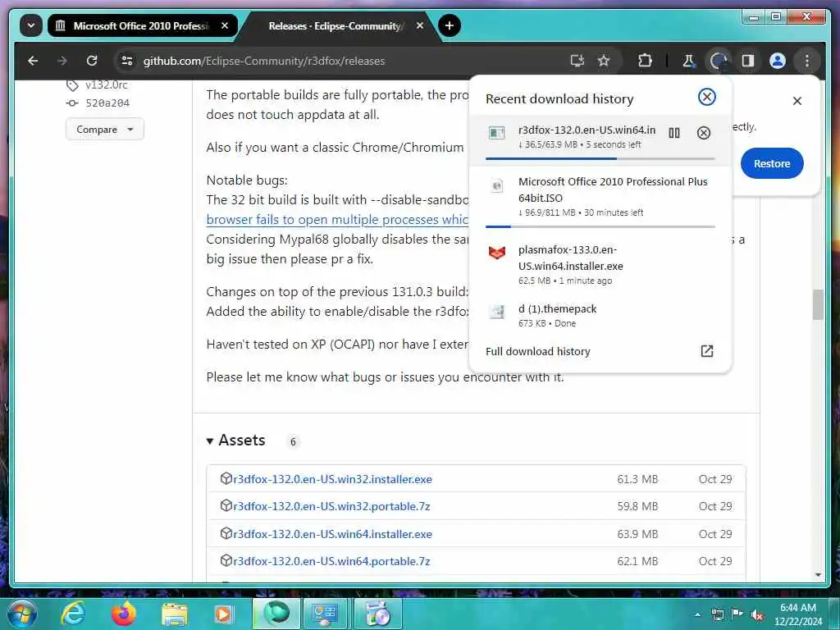This screenshot has width=840, height=630.
Task: Go back to previous page
Action: coord(33,61)
